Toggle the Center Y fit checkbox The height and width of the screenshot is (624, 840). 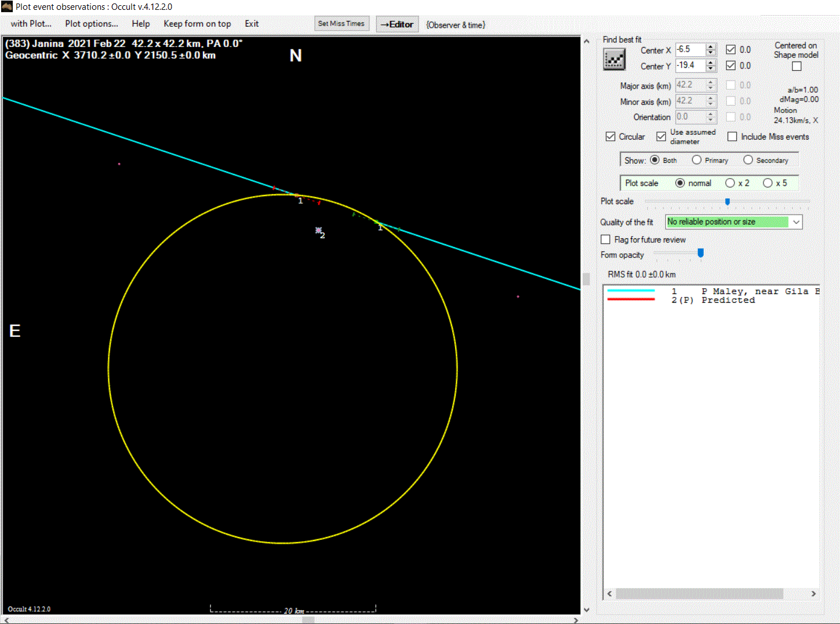click(x=730, y=66)
